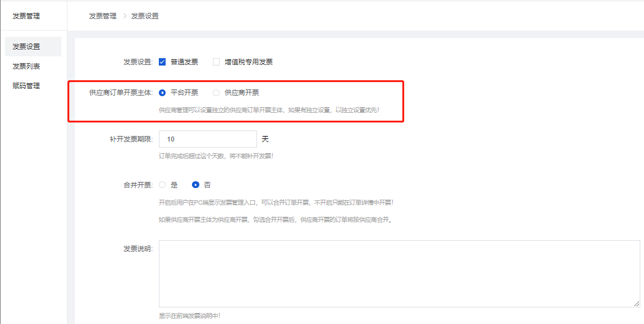644x324 pixels.
Task: Open 发票设置 in the left sidebar
Action: pyautogui.click(x=26, y=47)
